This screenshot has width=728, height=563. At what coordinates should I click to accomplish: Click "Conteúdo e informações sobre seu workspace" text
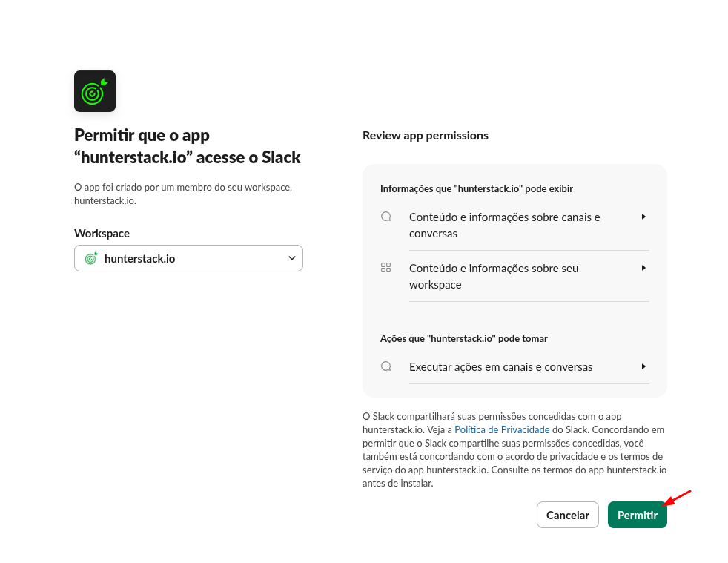pos(494,277)
